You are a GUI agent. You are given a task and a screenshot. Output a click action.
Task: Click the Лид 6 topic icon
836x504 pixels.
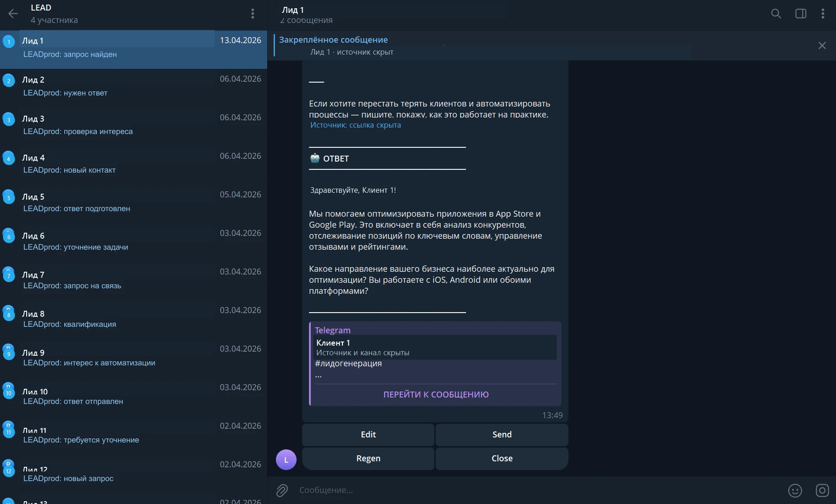(x=9, y=236)
